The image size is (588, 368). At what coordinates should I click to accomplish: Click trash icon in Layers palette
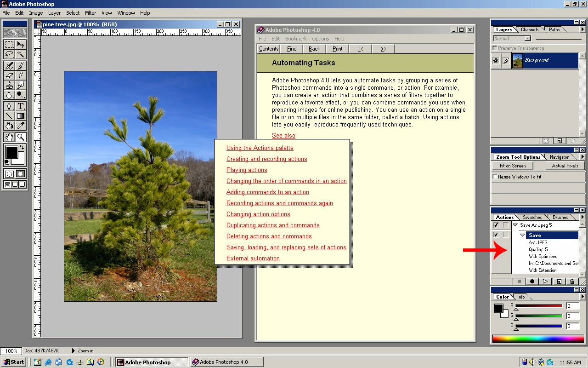point(572,141)
